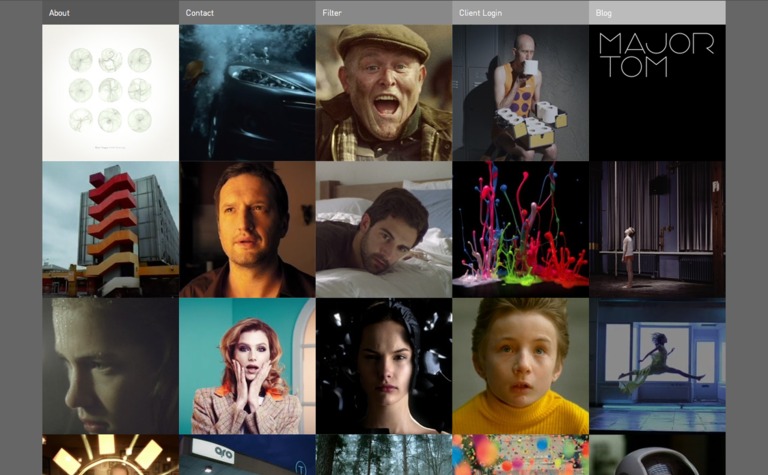Open the Contact menu item

coord(247,13)
